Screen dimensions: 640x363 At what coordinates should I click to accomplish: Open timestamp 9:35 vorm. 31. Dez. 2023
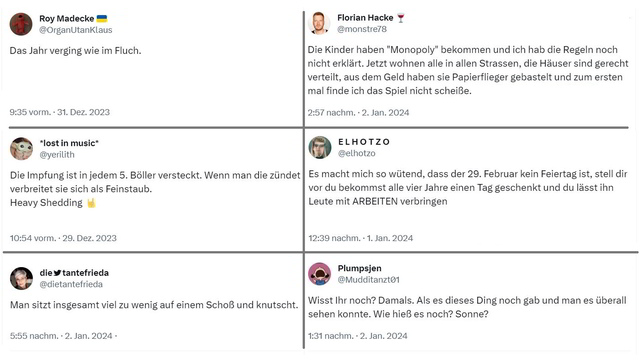click(60, 112)
